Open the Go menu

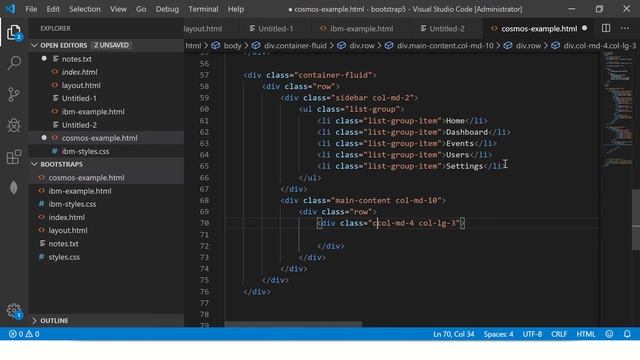(x=141, y=9)
